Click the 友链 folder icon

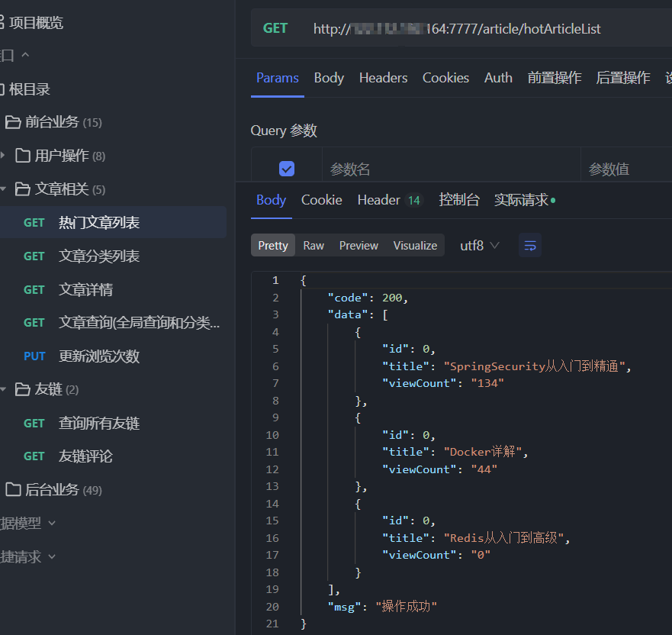click(x=23, y=389)
